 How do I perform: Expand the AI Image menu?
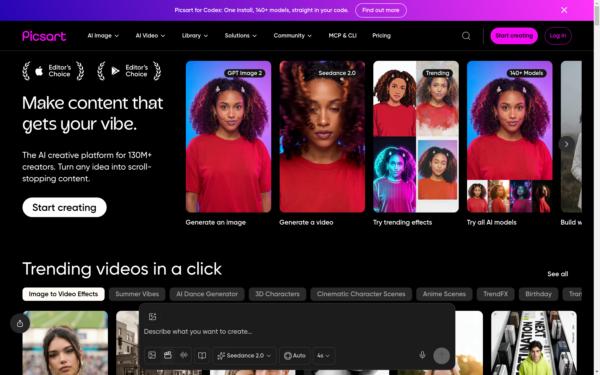(x=103, y=36)
